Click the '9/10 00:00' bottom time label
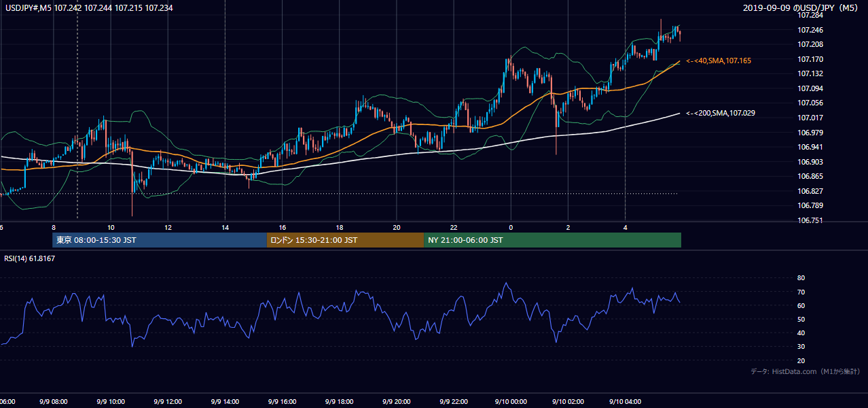Image resolution: width=868 pixels, height=408 pixels. point(511,402)
